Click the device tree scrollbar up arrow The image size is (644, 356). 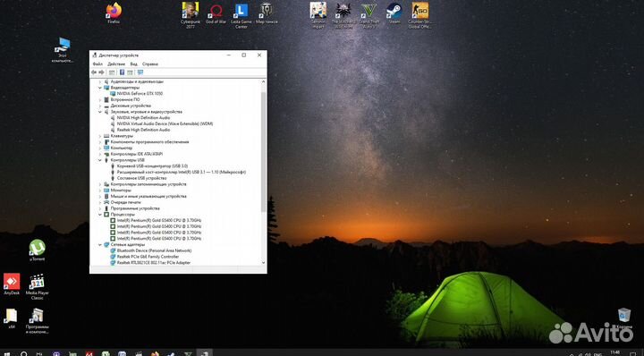263,81
